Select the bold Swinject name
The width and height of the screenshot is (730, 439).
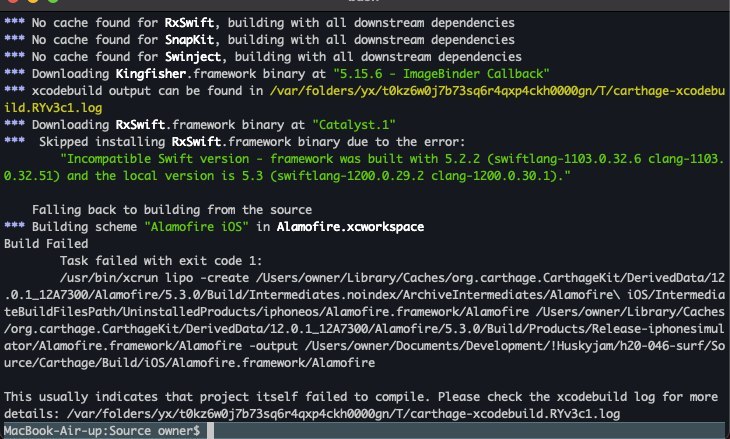tap(193, 57)
